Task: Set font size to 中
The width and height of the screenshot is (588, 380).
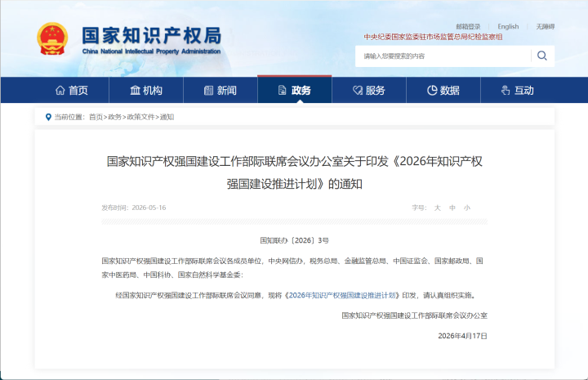Action: 452,208
